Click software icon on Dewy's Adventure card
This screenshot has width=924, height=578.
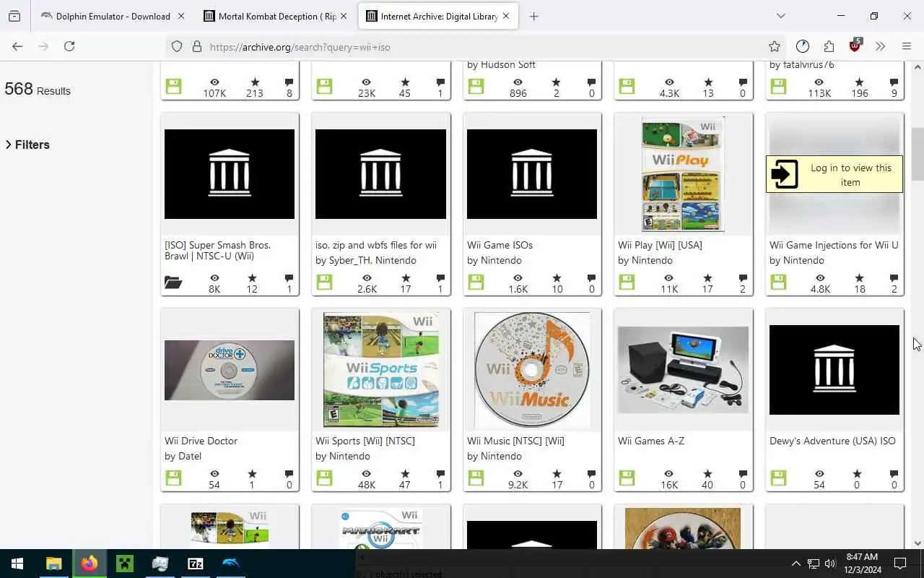[778, 478]
